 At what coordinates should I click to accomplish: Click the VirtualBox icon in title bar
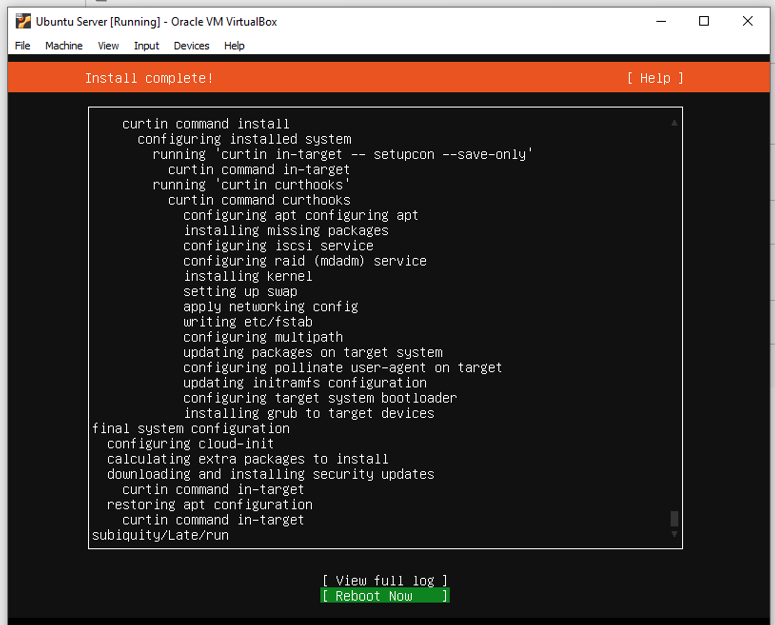point(23,21)
